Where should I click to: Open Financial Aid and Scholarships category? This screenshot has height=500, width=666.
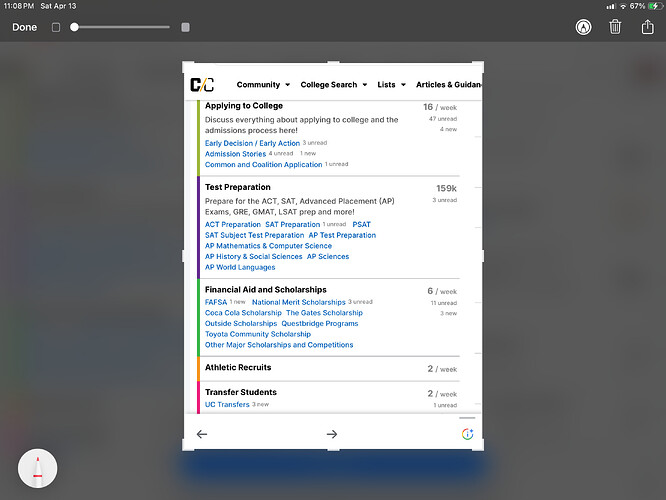[265, 289]
